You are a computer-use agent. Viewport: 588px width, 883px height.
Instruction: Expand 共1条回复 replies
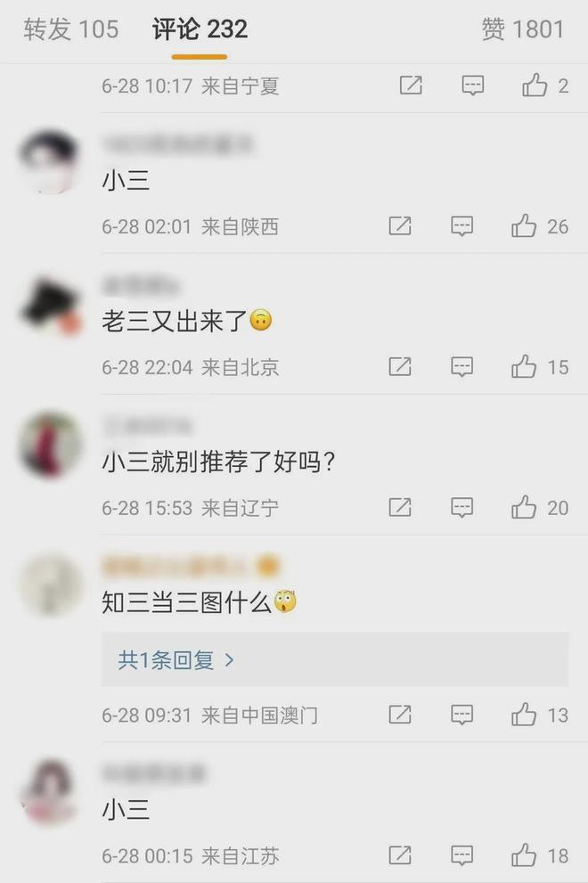[176, 659]
